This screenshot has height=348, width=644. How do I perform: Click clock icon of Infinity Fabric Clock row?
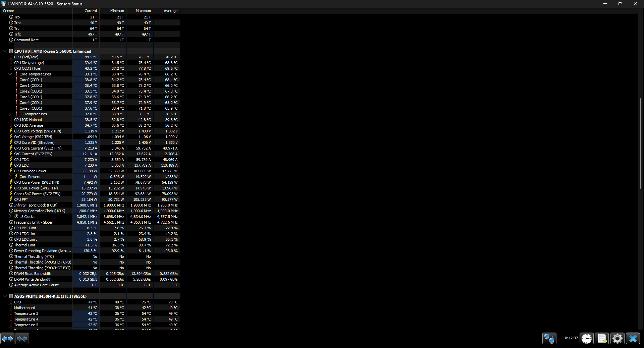coord(11,205)
